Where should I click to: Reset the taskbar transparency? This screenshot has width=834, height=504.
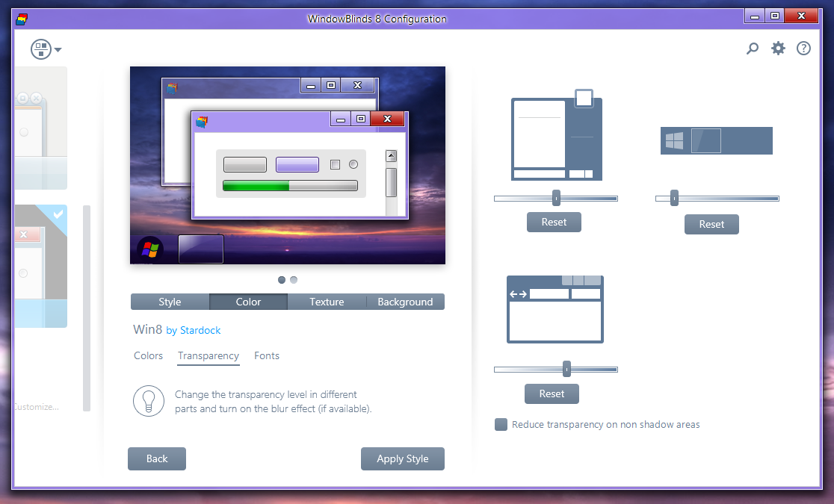[x=711, y=224]
